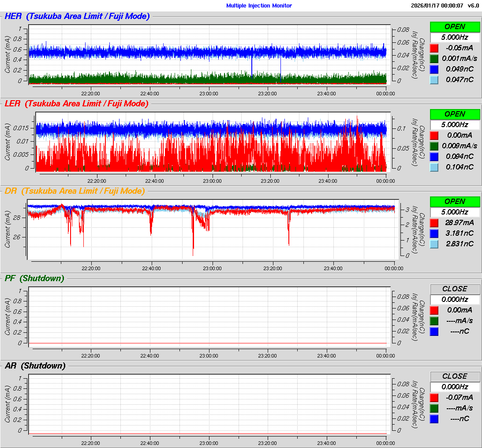Click DR blue 3.181nC legend swatch

(x=434, y=233)
